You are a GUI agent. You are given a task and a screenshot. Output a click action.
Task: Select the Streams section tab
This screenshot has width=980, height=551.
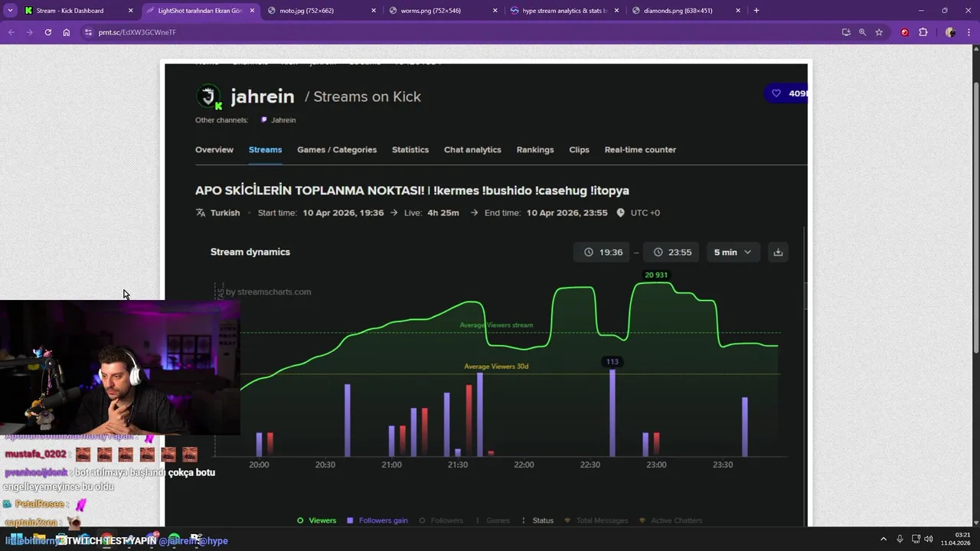click(265, 149)
